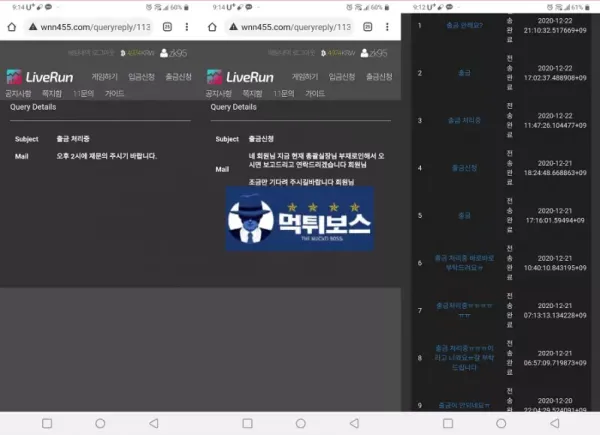This screenshot has width=600, height=435.
Task: Click date cell 2020-12-22 11:47:26
Action: 555,120
